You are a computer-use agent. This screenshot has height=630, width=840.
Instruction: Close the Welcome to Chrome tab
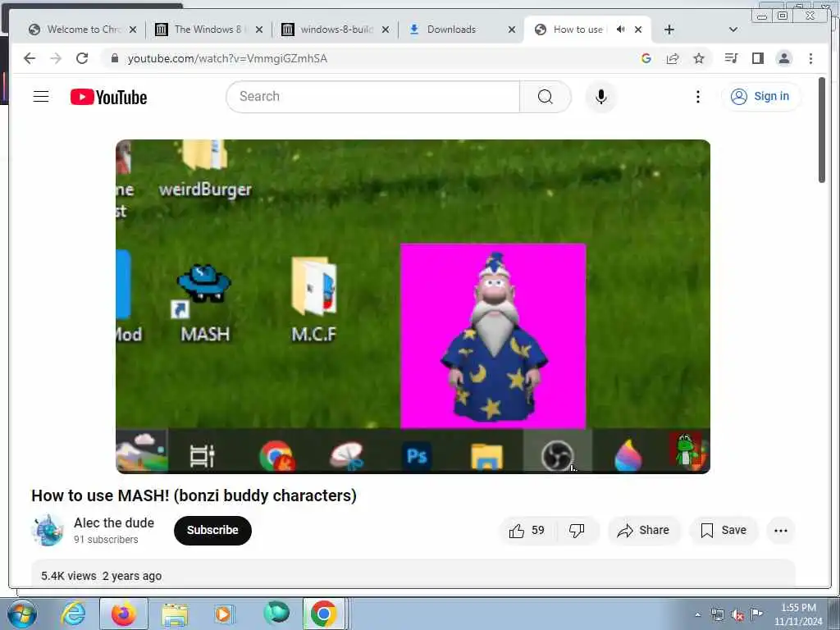133,30
